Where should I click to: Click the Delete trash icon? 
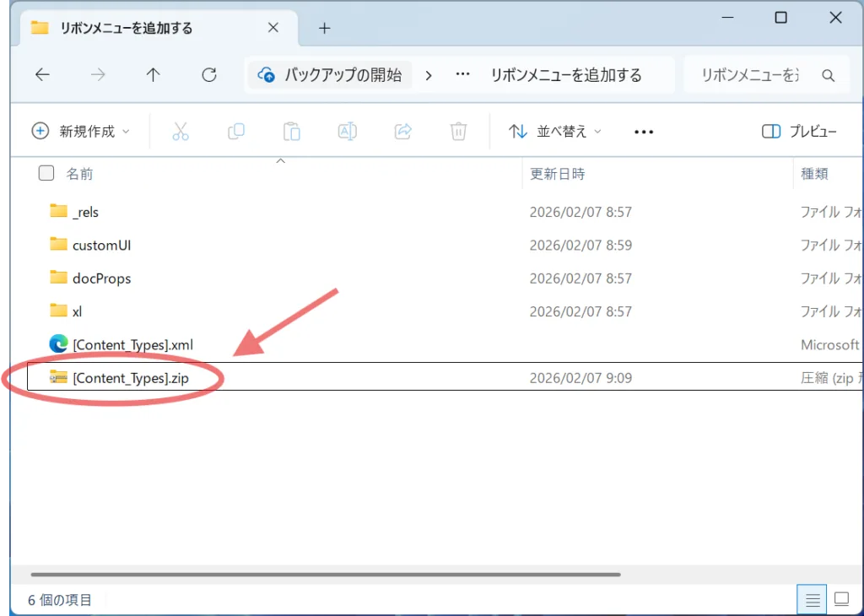pos(458,132)
